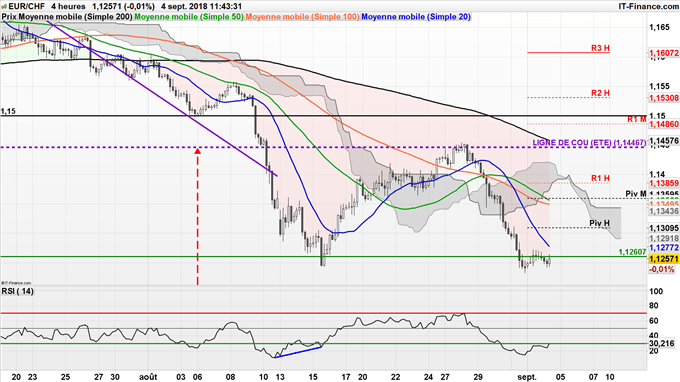The width and height of the screenshot is (680, 382).
Task: Click the 1,14576 price tag
Action: [x=664, y=140]
